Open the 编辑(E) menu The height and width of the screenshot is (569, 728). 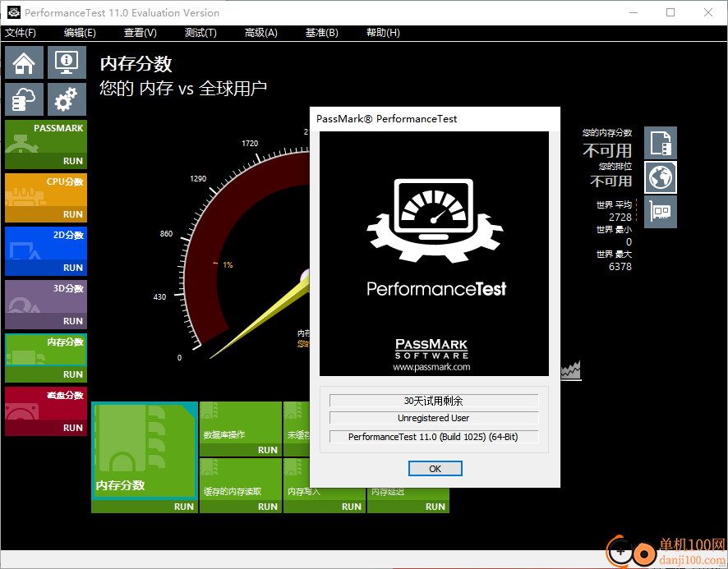[x=80, y=33]
